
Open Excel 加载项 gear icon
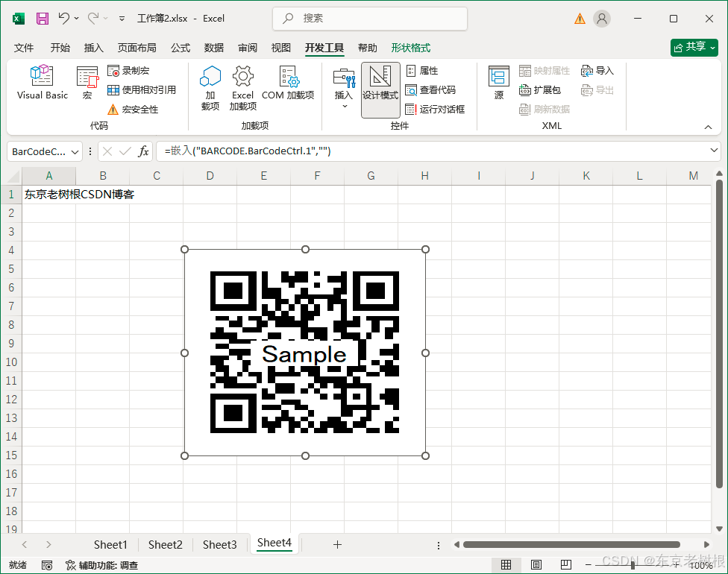(x=243, y=87)
